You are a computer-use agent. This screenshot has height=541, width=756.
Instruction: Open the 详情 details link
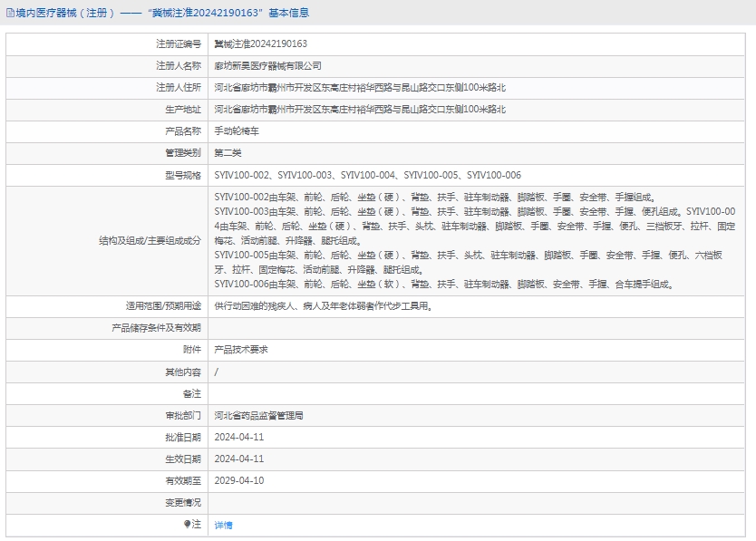point(223,525)
